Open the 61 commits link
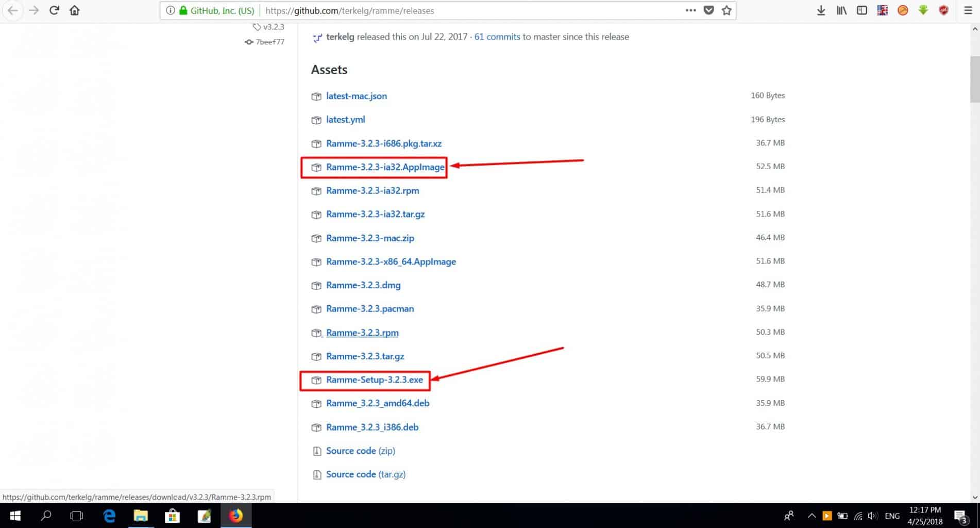 [497, 37]
